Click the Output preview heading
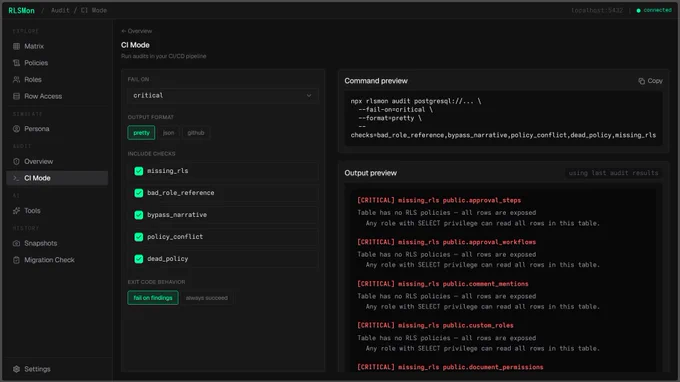 point(370,173)
